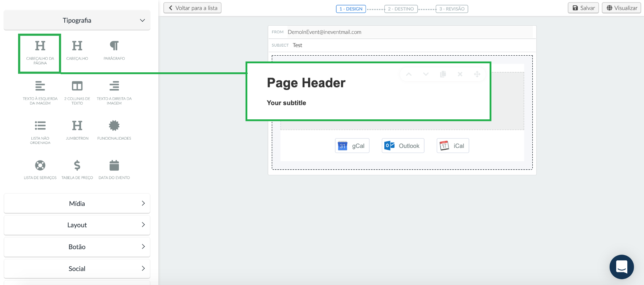Go to step 3 - Revisão
644x285 pixels.
pyautogui.click(x=452, y=9)
